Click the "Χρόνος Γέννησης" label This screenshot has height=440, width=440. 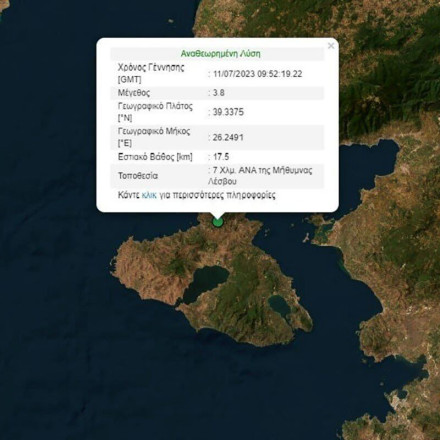coord(151,68)
